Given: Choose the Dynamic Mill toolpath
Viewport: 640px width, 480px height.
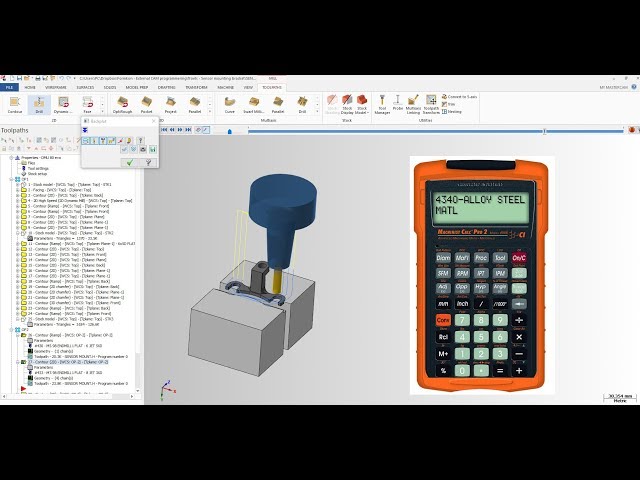Looking at the screenshot, I should click(63, 104).
